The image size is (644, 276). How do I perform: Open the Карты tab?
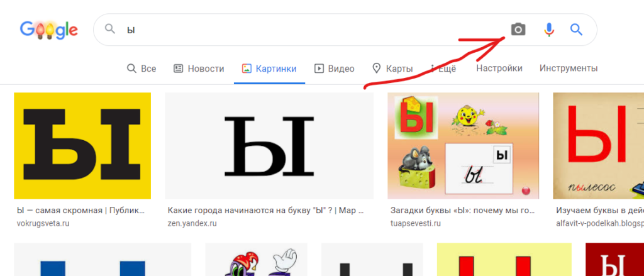392,69
